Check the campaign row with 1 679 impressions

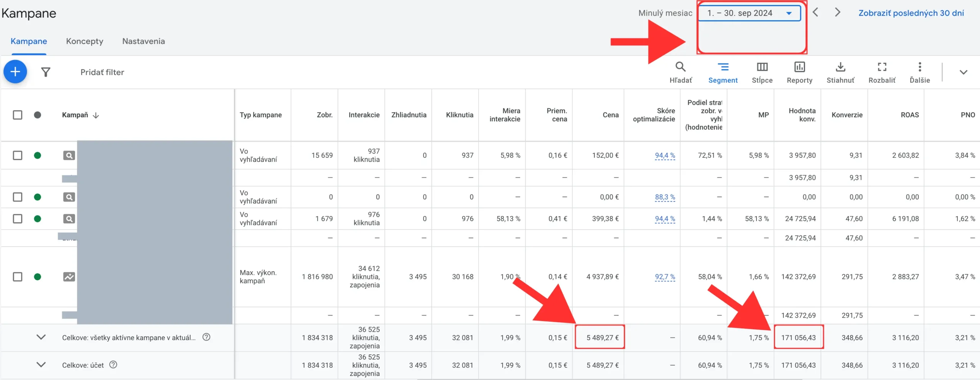[18, 219]
